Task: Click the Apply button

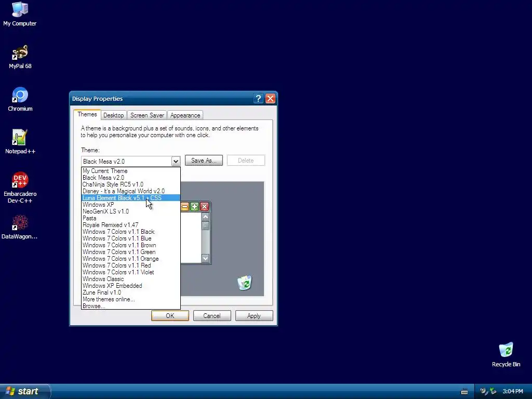Action: click(x=254, y=316)
